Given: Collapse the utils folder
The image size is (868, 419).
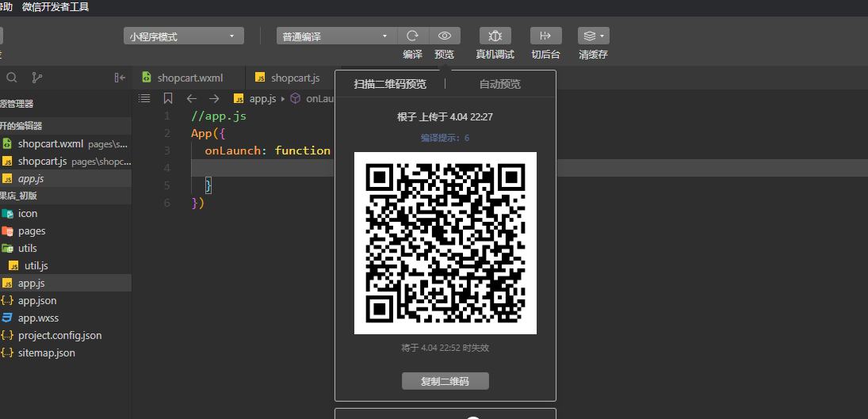Looking at the screenshot, I should [66, 248].
